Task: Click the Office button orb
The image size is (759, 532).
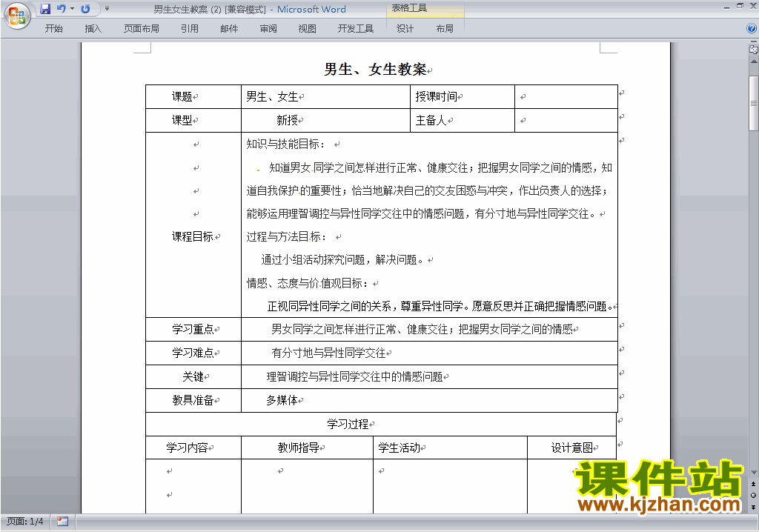Action: 18,16
